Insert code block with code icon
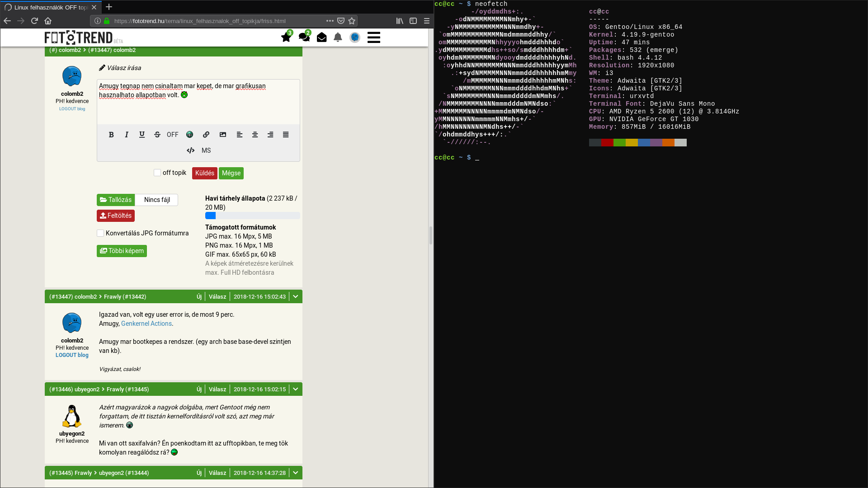The image size is (868, 488). (x=191, y=150)
